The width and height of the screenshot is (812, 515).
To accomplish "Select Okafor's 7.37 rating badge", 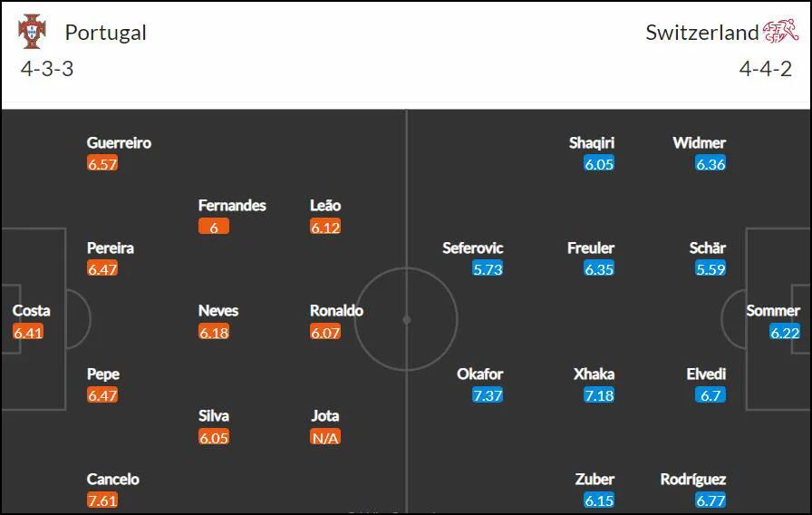I will pyautogui.click(x=488, y=395).
